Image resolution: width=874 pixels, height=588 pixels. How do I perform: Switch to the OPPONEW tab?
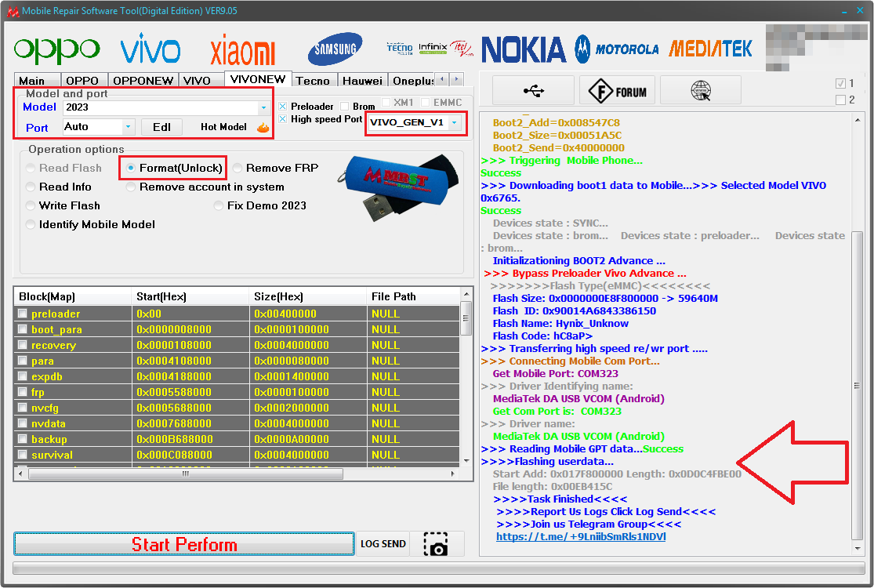pos(143,81)
